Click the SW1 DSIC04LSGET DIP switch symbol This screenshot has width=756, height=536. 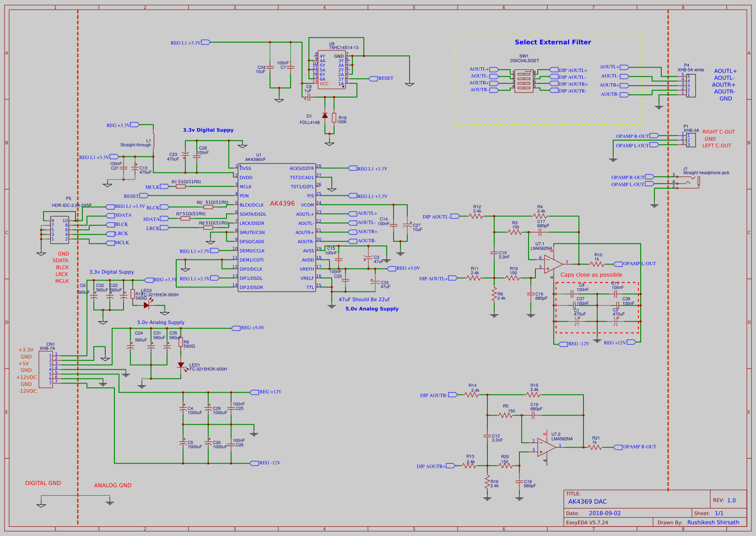[x=524, y=81]
